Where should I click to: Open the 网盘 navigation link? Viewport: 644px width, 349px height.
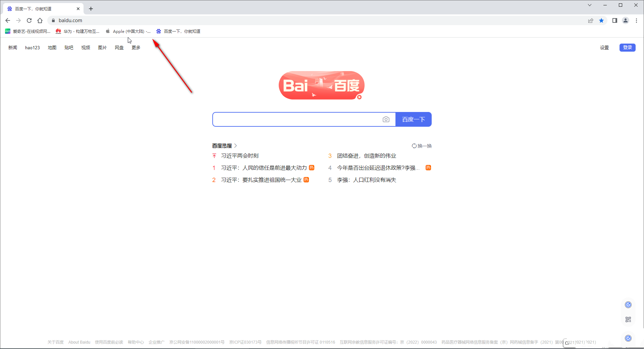(x=119, y=48)
